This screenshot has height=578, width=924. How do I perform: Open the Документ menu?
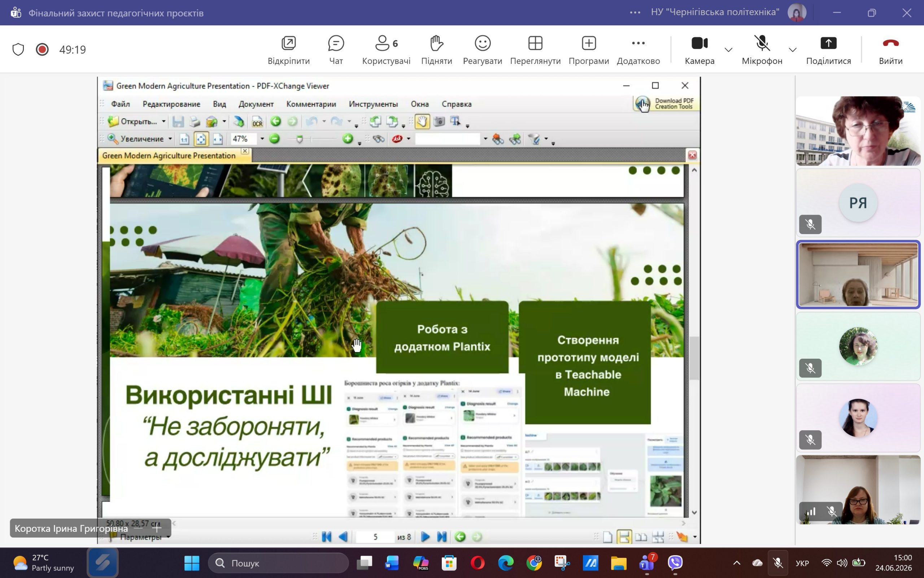coord(256,104)
